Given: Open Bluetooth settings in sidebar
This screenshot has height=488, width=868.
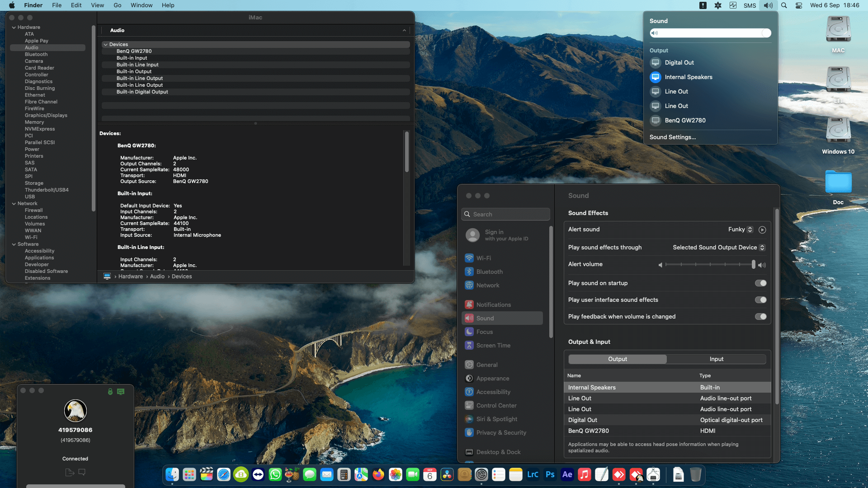Looking at the screenshot, I should tap(489, 272).
